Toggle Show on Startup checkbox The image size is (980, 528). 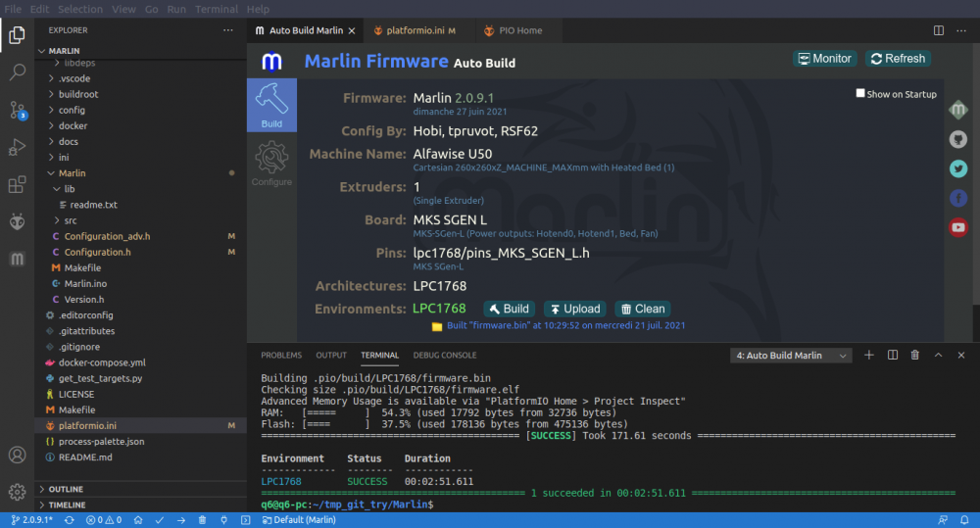click(x=860, y=93)
